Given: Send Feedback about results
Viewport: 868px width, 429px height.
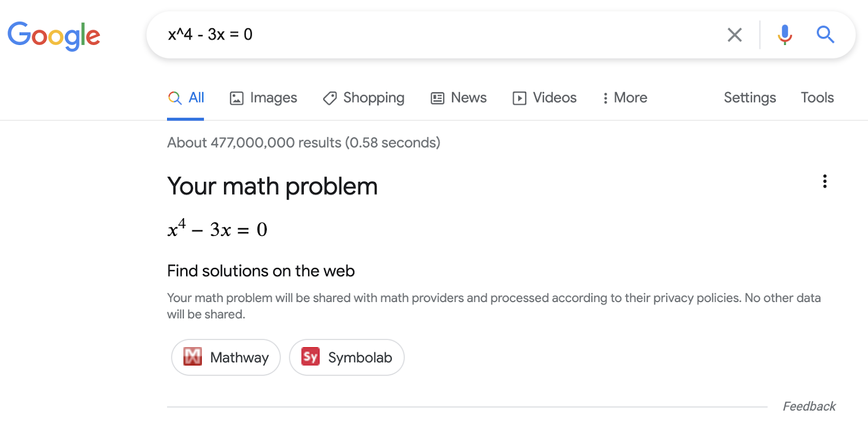Looking at the screenshot, I should click(x=808, y=406).
